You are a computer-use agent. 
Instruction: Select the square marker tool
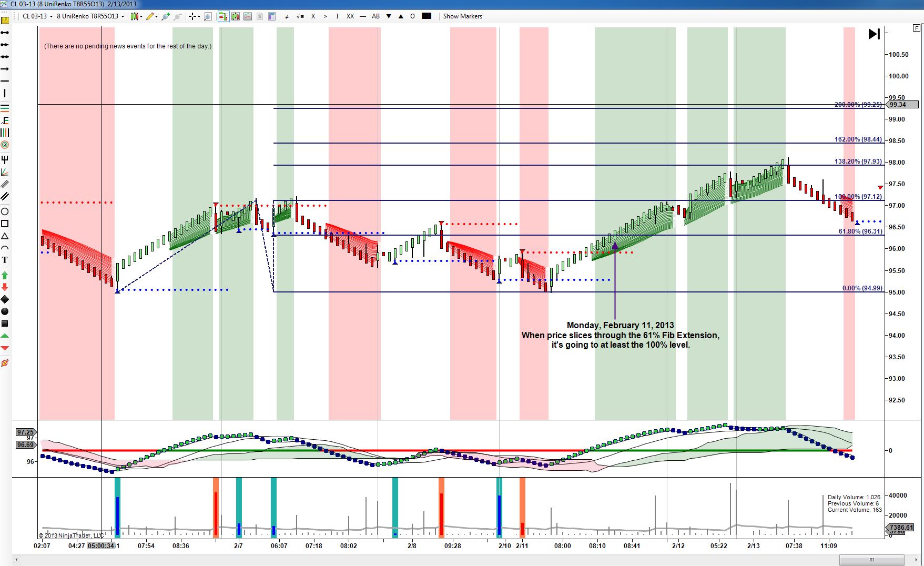[5, 324]
